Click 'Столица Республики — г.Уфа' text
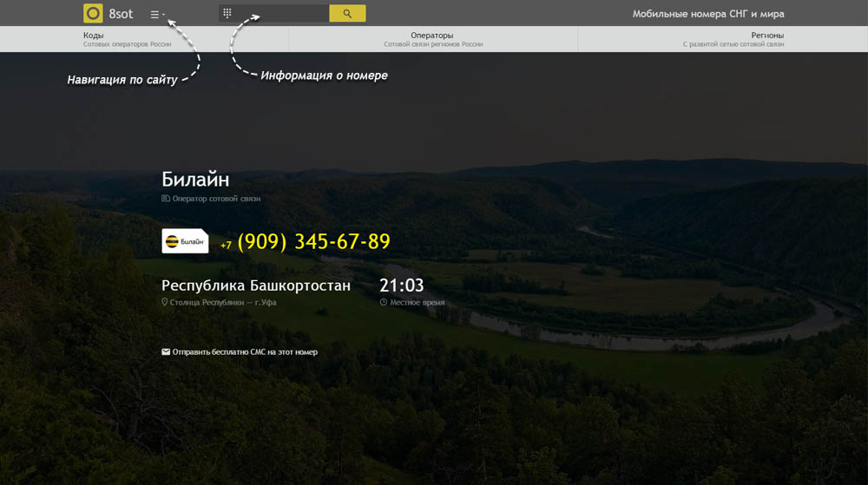This screenshot has height=485, width=868. tap(223, 303)
